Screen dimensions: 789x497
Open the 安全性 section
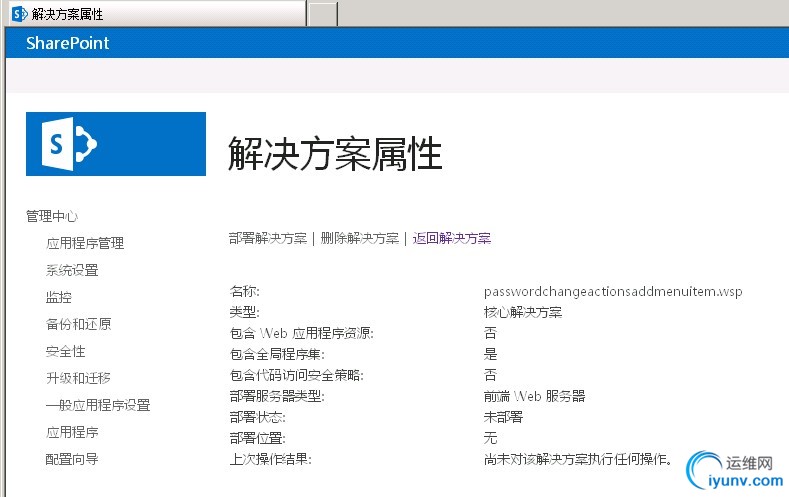pos(65,351)
